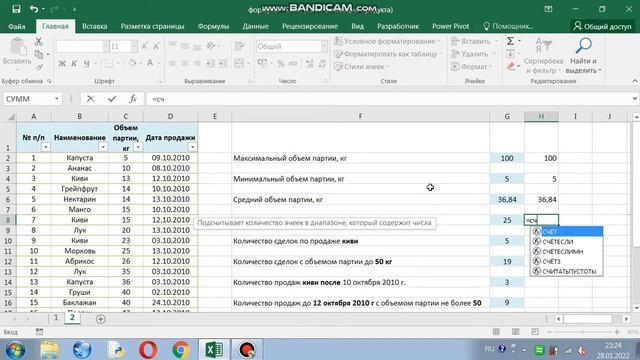Click the Fill color bucket icon
This screenshot has width=640, height=360.
tap(132, 63)
